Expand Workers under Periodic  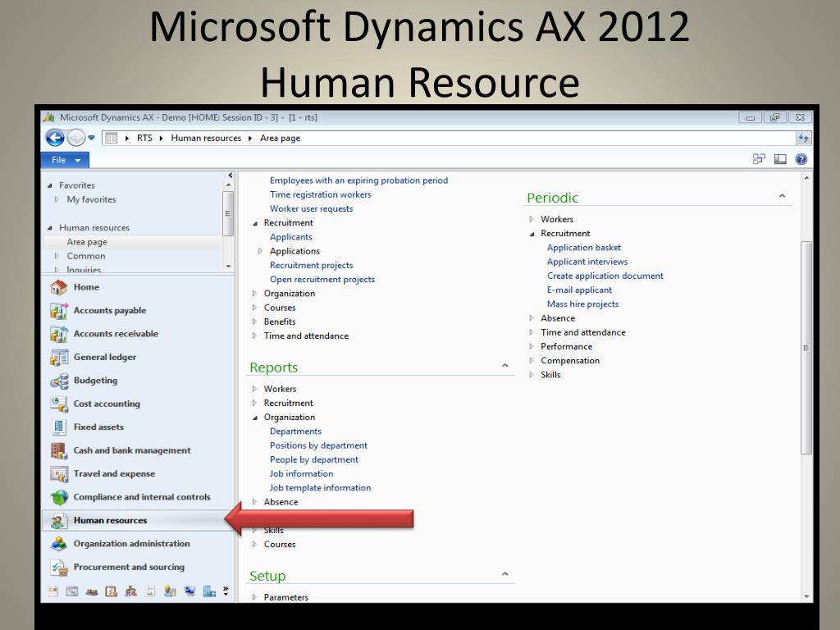532,219
